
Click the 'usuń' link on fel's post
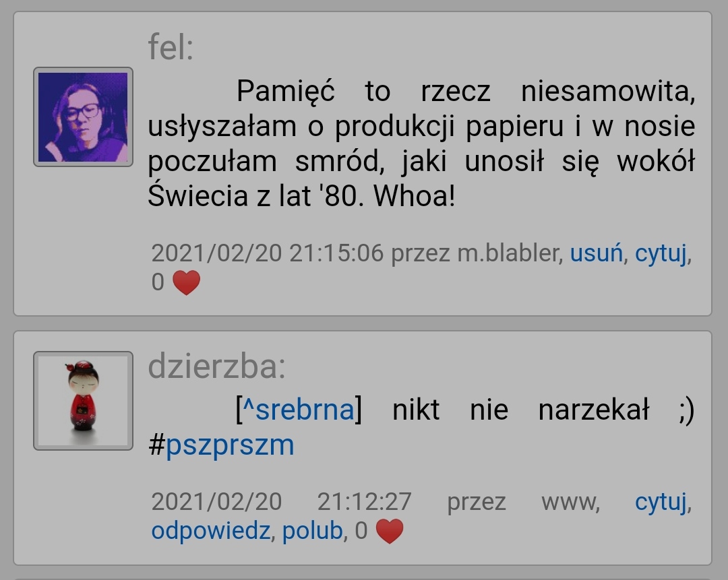[596, 254]
